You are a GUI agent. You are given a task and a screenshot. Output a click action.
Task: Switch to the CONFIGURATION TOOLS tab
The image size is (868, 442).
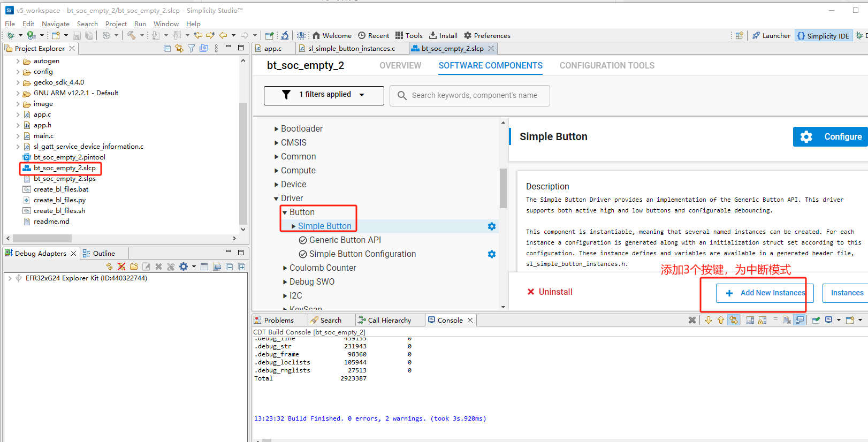607,65
